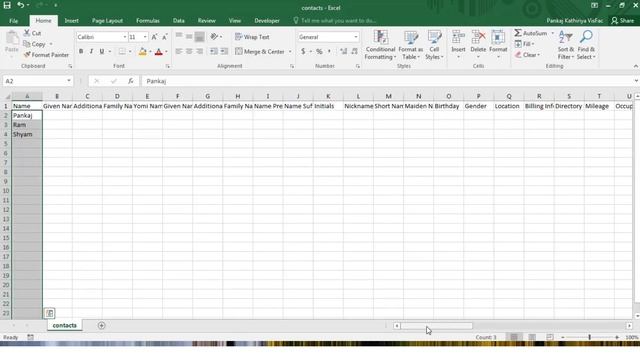Image resolution: width=640 pixels, height=360 pixels.
Task: Click the fill color bucket swatch
Action: [142, 51]
